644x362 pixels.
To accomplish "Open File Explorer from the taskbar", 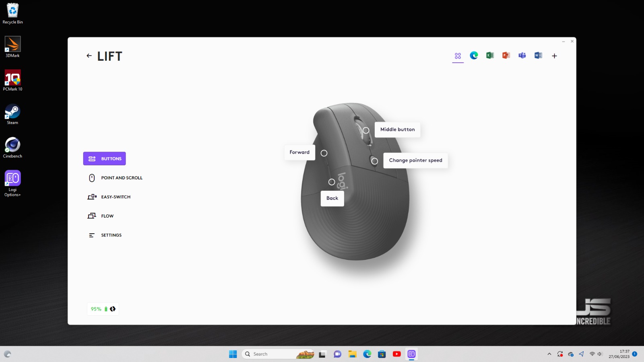I will (x=353, y=354).
